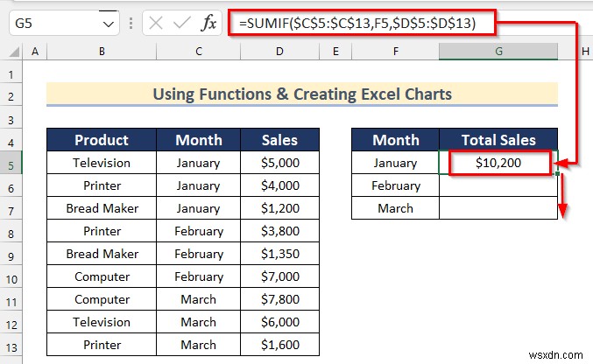Select the empty Total Sales cell for March
593x364 pixels.
(498, 208)
